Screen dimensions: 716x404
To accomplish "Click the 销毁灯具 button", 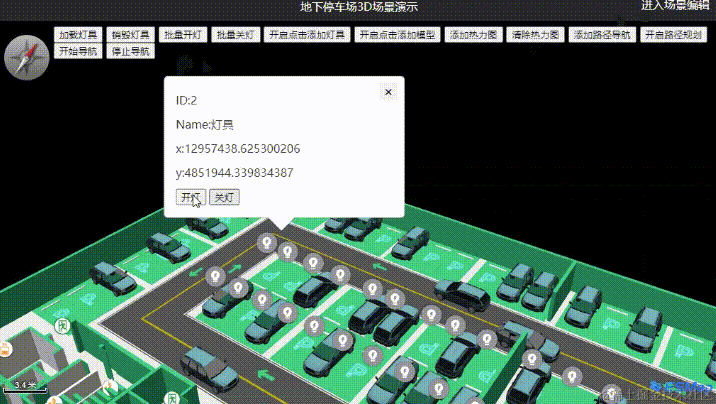I will pos(131,35).
